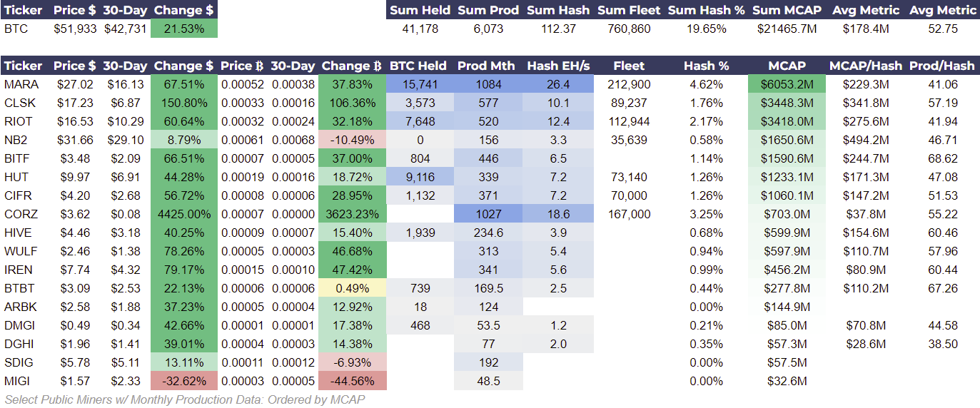Click the BTC price $51,933 cell
Viewport: 980px width, 408px height.
(x=75, y=29)
